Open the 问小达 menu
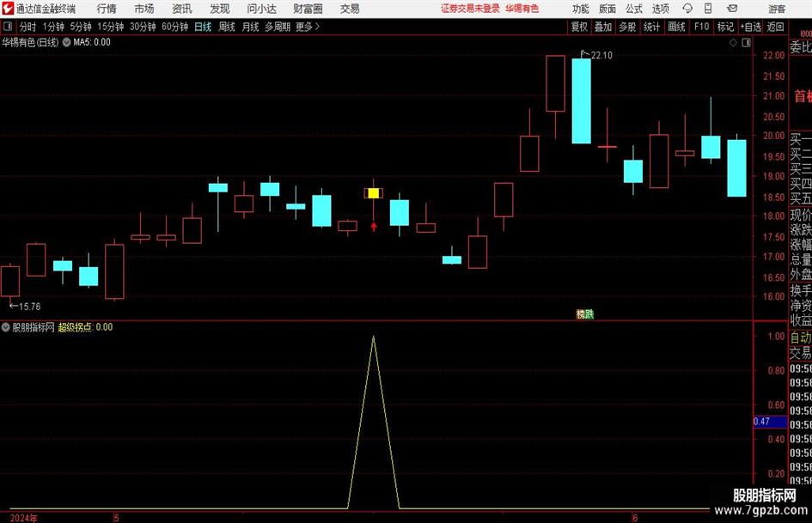Viewport: 812px width, 523px height. point(261,9)
